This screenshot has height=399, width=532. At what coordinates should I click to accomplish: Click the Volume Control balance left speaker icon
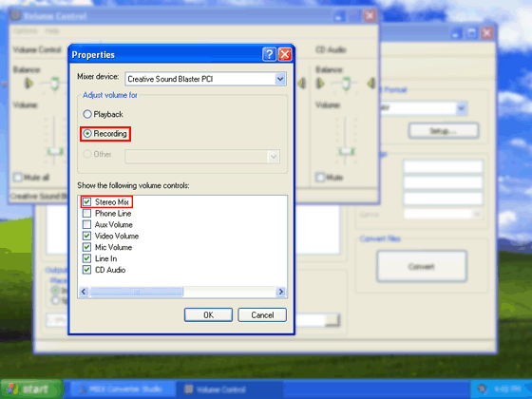coord(28,83)
